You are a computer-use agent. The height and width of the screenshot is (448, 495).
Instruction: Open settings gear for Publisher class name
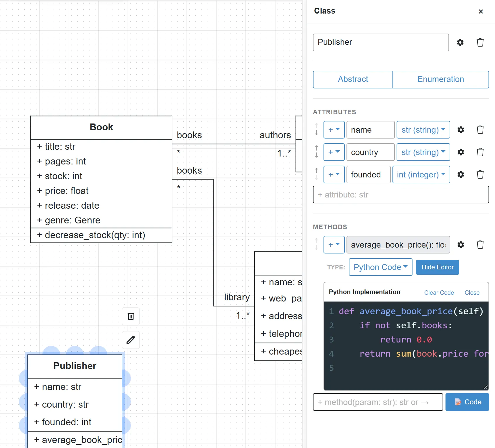tap(460, 42)
